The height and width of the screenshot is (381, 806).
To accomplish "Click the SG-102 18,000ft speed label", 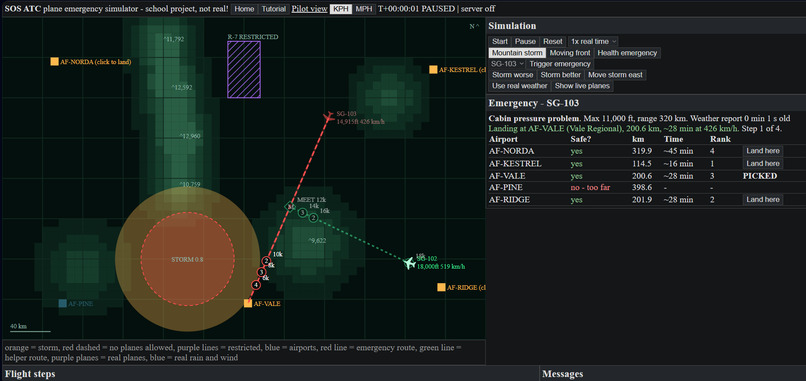I will [x=441, y=266].
